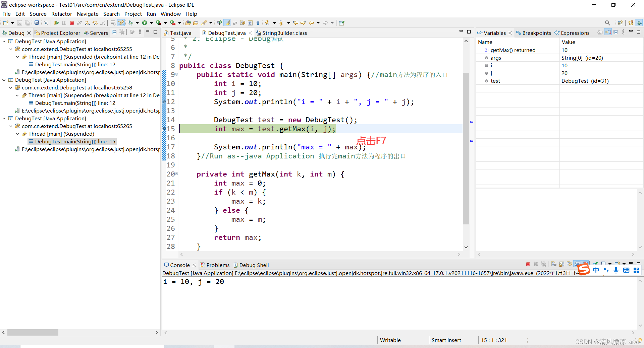Click the Last Edit Location icon
The width and height of the screenshot is (644, 348).
coord(296,23)
